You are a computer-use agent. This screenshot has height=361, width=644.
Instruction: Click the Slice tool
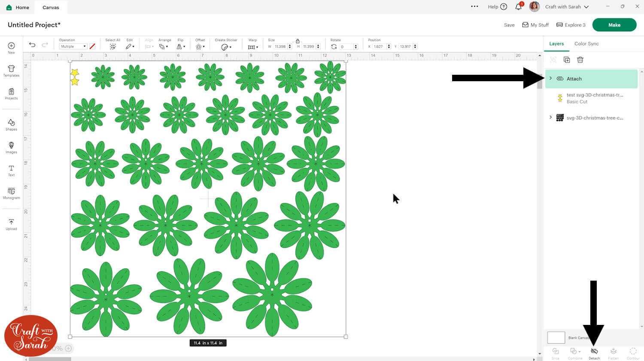556,353
